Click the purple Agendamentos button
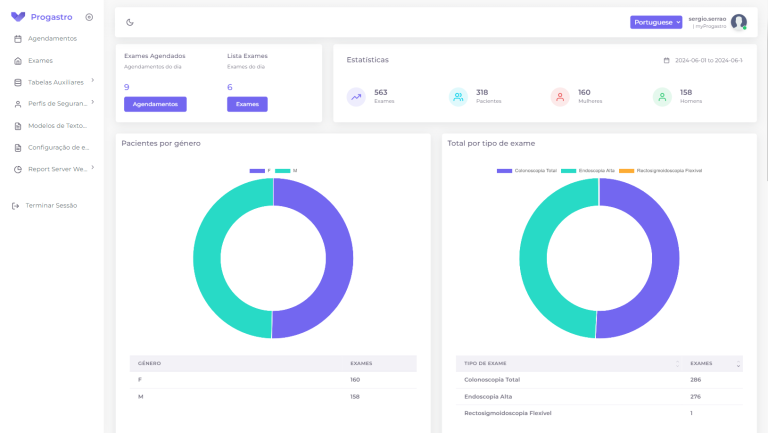 coord(155,104)
